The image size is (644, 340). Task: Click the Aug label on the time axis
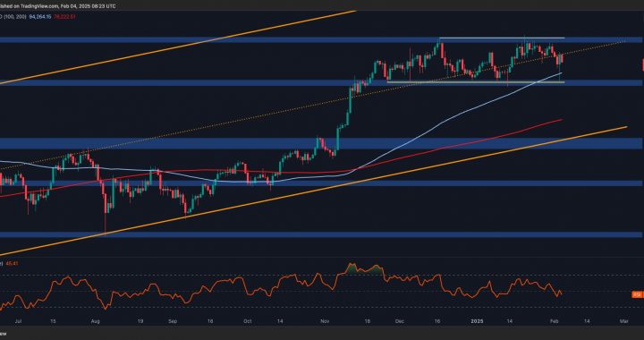(x=96, y=321)
